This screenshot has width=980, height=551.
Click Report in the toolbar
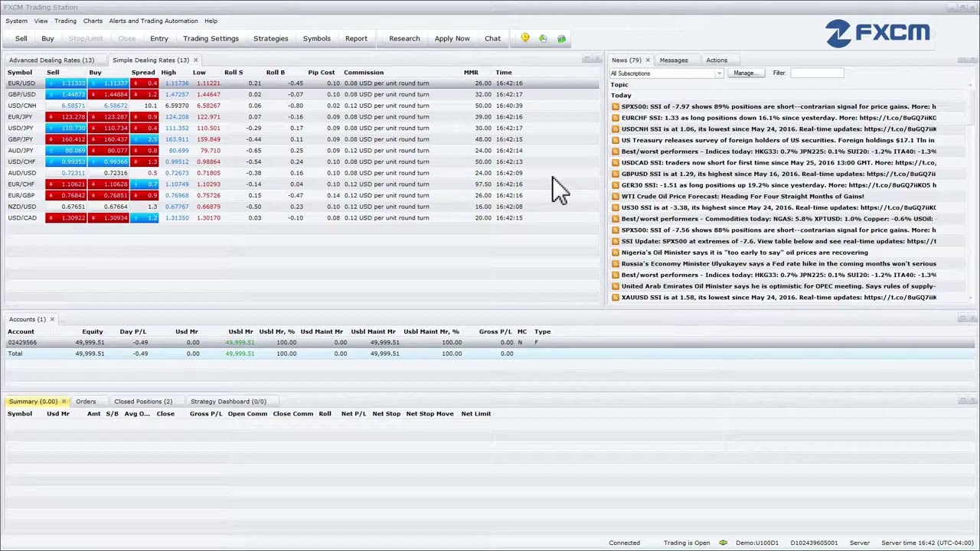[356, 38]
